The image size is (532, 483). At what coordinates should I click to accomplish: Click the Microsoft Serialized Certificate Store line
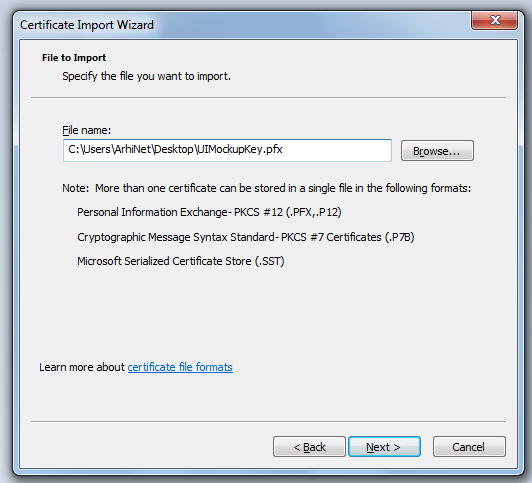pos(181,261)
